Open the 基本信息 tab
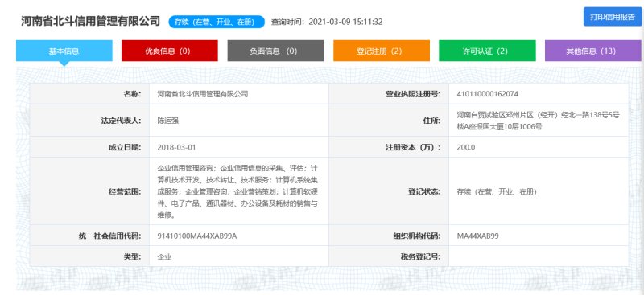Viewport: 644px width, 295px height. (x=64, y=51)
